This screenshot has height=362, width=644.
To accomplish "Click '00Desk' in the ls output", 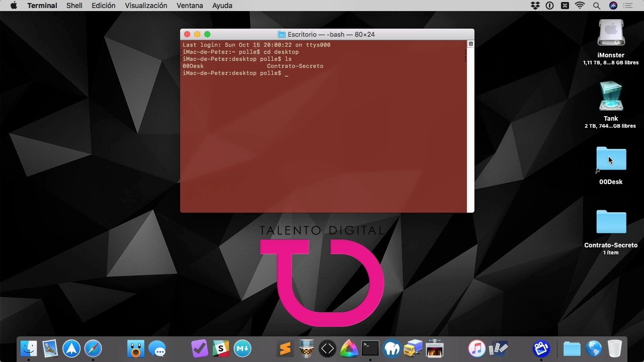I will pyautogui.click(x=193, y=66).
